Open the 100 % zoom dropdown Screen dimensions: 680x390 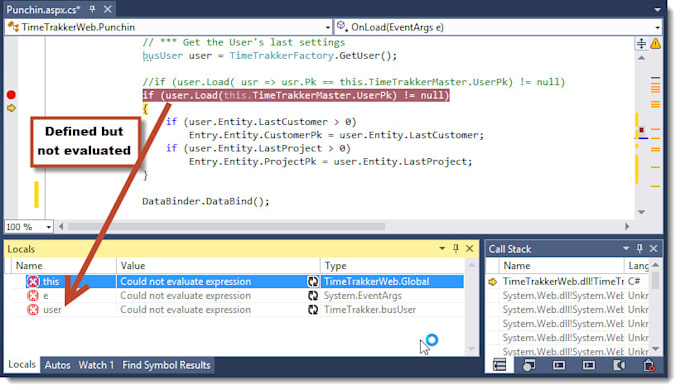click(x=49, y=227)
